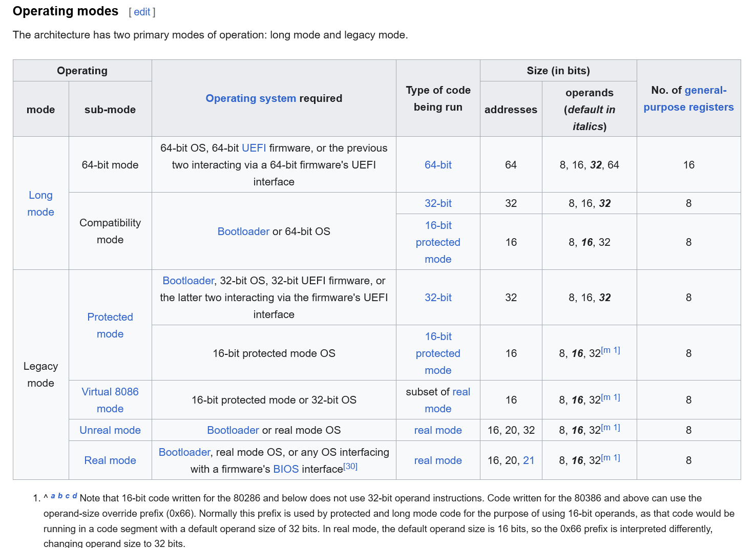
Task: Open the 32-bit link in Protected mode row
Action: click(438, 298)
